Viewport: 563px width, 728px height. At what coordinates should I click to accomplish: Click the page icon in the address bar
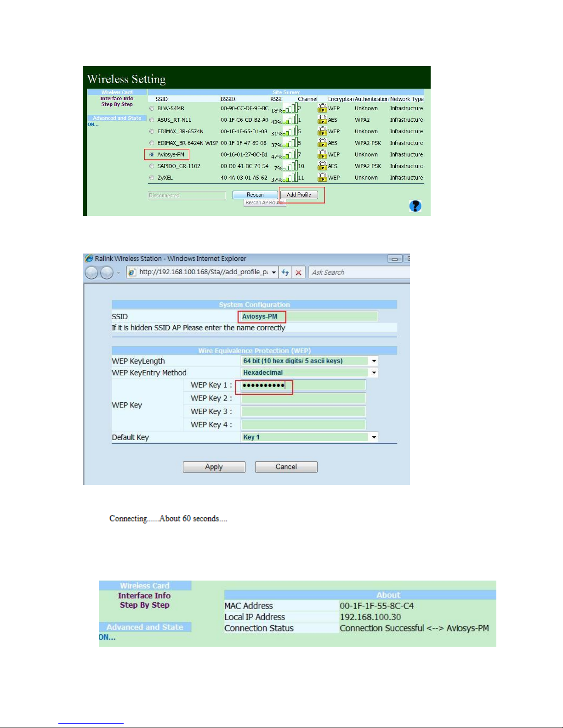132,272
